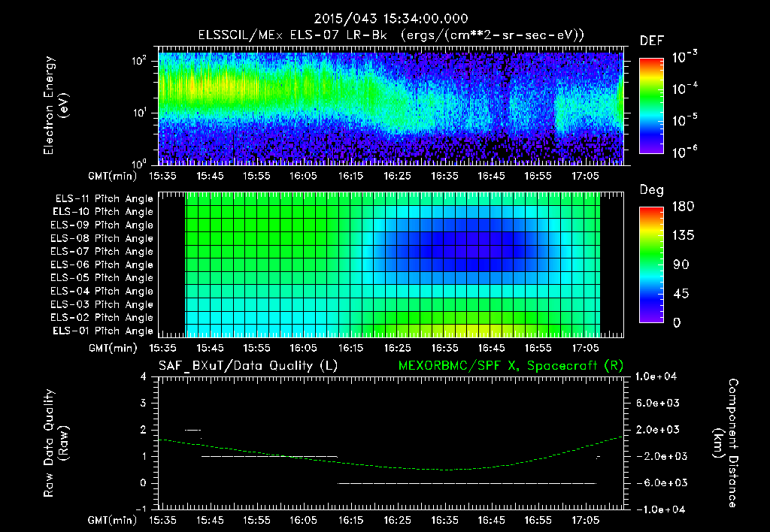Viewport: 770px width, 532px height.
Task: Click the ELS-07 Pitch Angle row label
Action: [x=102, y=251]
